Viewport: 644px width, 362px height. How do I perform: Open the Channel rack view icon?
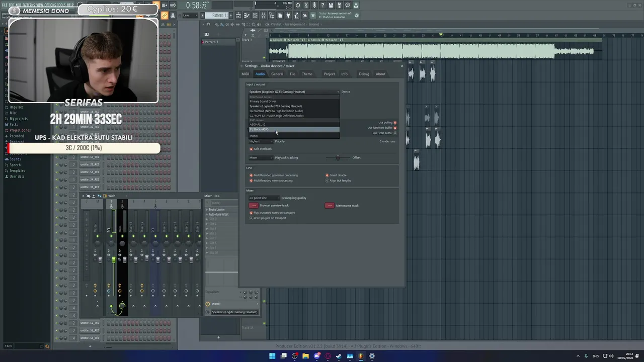[255, 16]
